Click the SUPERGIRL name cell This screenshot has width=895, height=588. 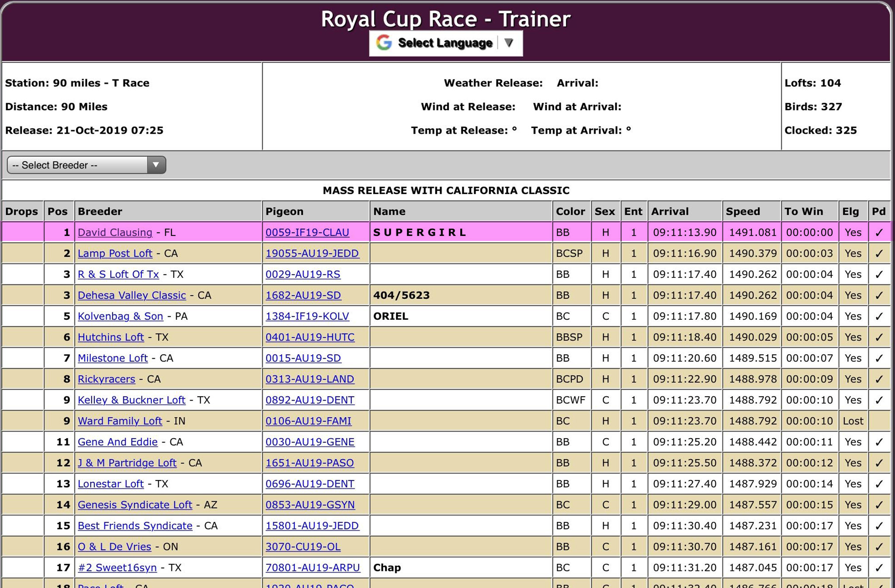(x=420, y=232)
